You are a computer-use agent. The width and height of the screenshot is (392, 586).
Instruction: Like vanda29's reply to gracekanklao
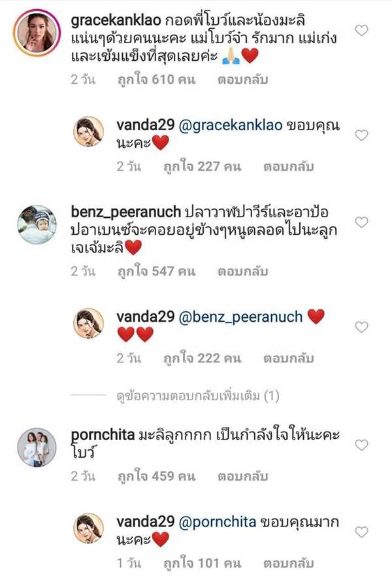click(361, 135)
